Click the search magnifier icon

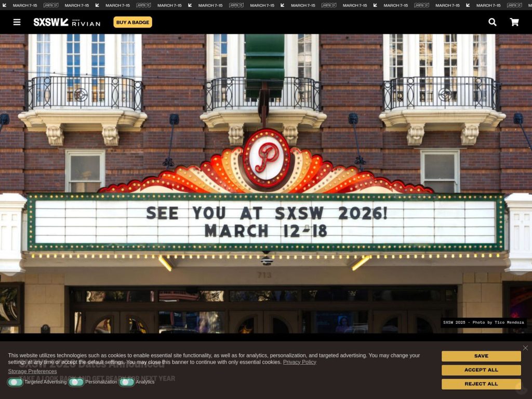[492, 22]
